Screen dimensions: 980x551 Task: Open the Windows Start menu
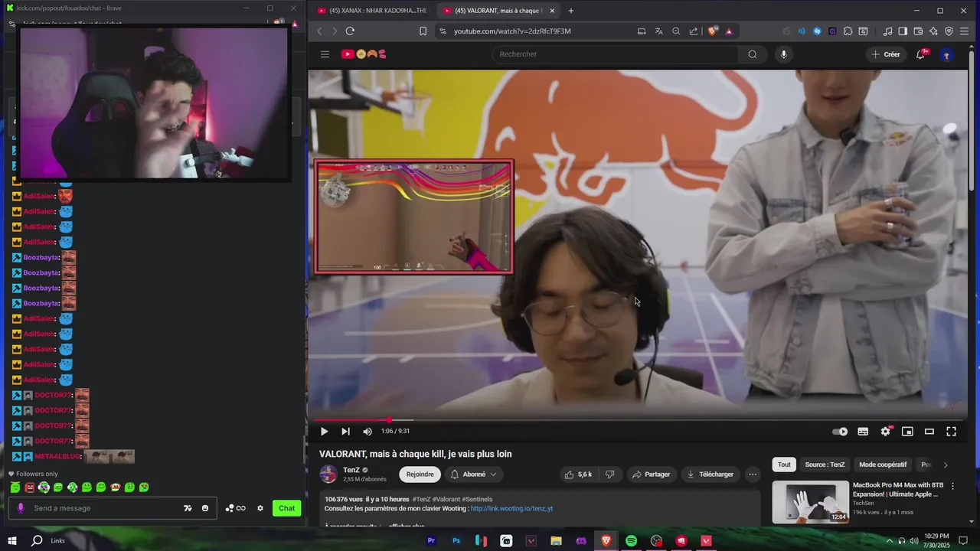pyautogui.click(x=12, y=540)
